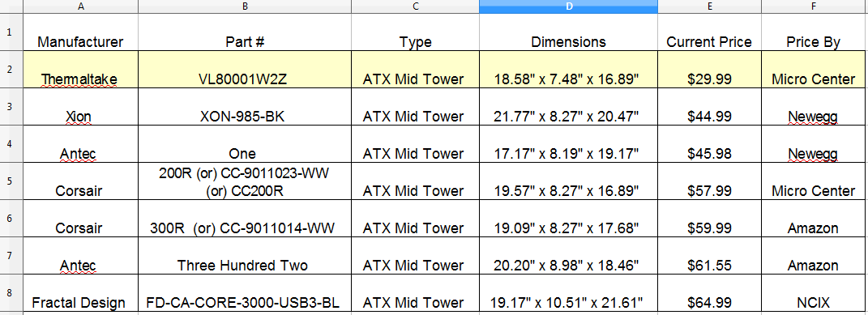
Task: Select the Corsair cell in row 6
Action: click(x=81, y=219)
